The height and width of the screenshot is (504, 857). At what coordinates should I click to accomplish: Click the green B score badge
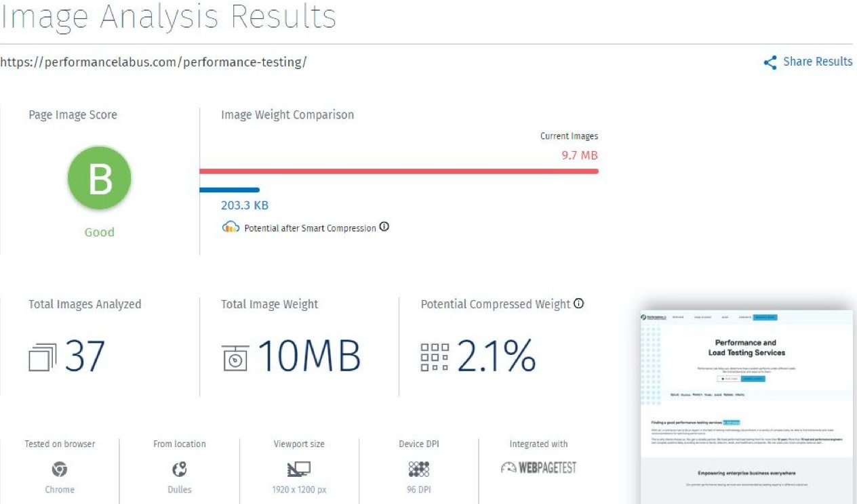coord(98,177)
